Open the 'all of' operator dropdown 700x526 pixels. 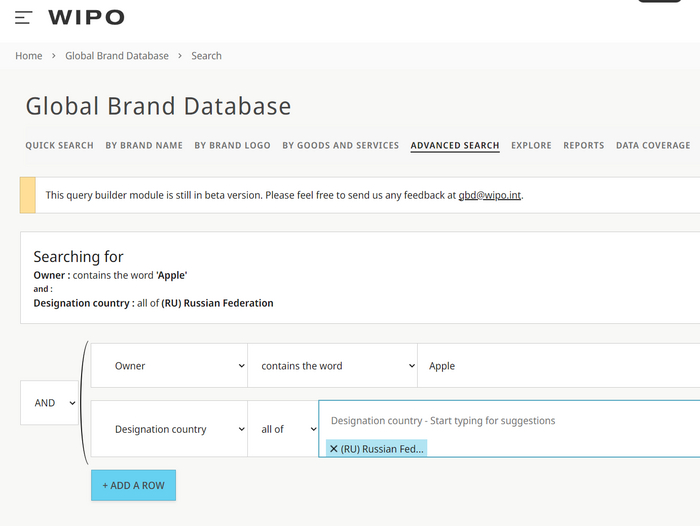tap(282, 429)
